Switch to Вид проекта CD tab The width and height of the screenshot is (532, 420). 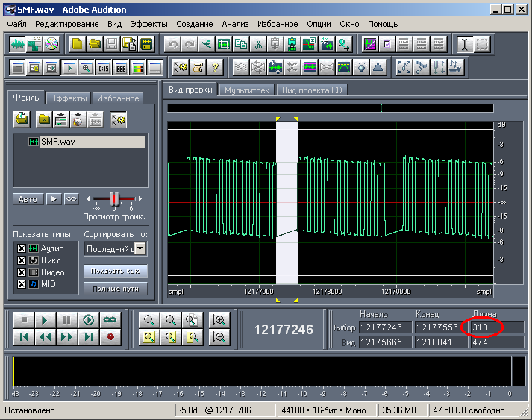coord(312,90)
